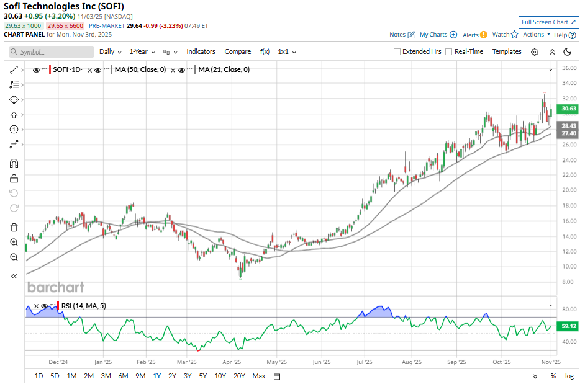
Task: Select the 6M time range
Action: coord(123,376)
